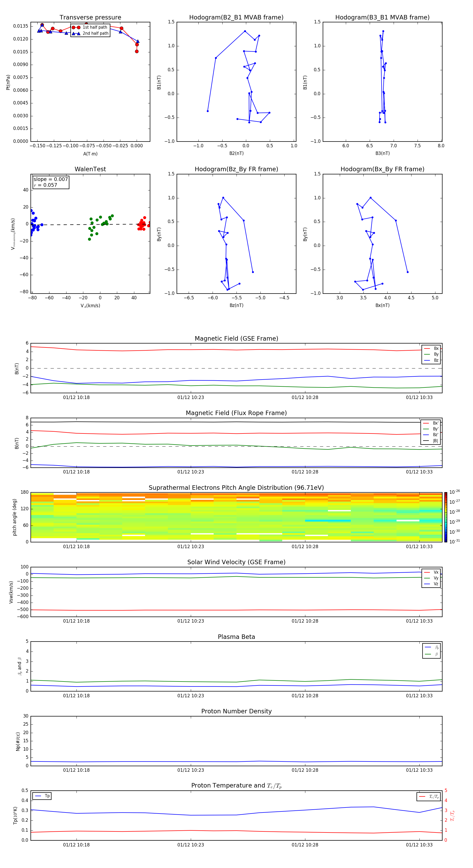Click the "V_remaining(km/s)" y-axis label
This screenshot has width=473, height=868.
13,234
